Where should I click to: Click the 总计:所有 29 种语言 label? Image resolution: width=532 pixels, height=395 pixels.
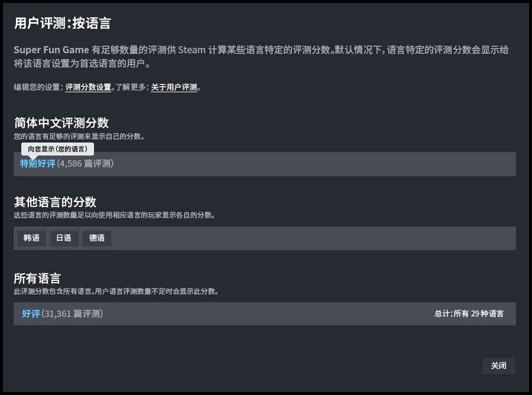point(469,314)
